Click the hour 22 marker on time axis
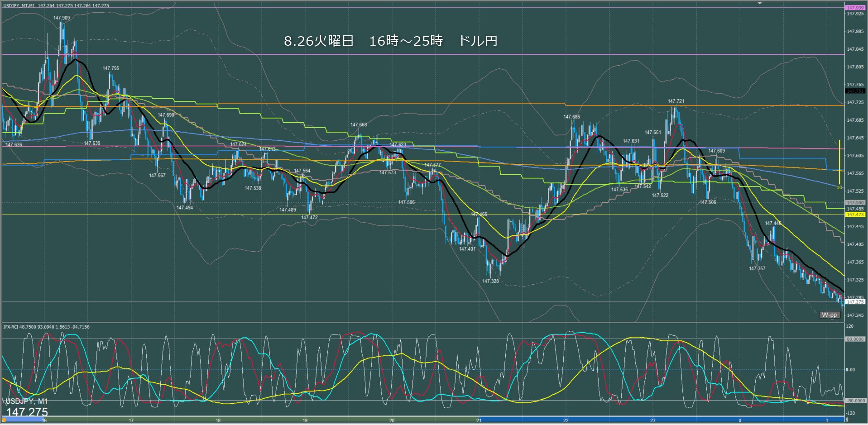The height and width of the screenshot is (425, 868). pos(566,420)
